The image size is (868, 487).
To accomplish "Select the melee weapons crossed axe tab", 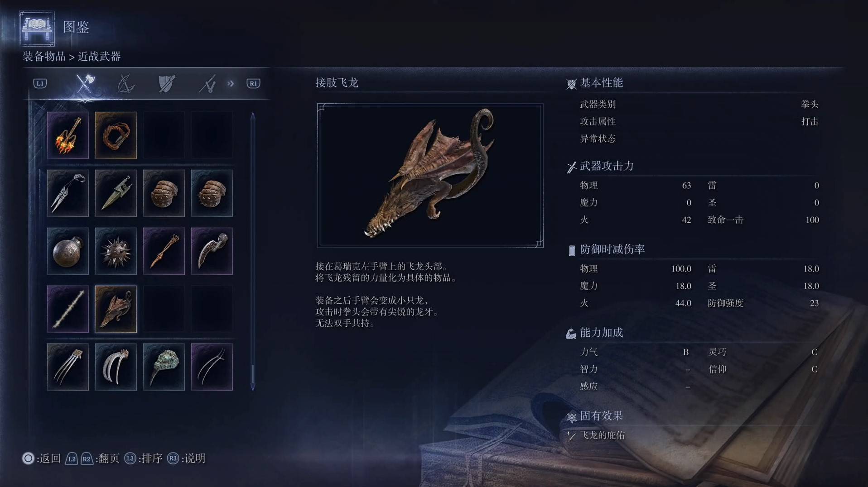I will (x=85, y=83).
